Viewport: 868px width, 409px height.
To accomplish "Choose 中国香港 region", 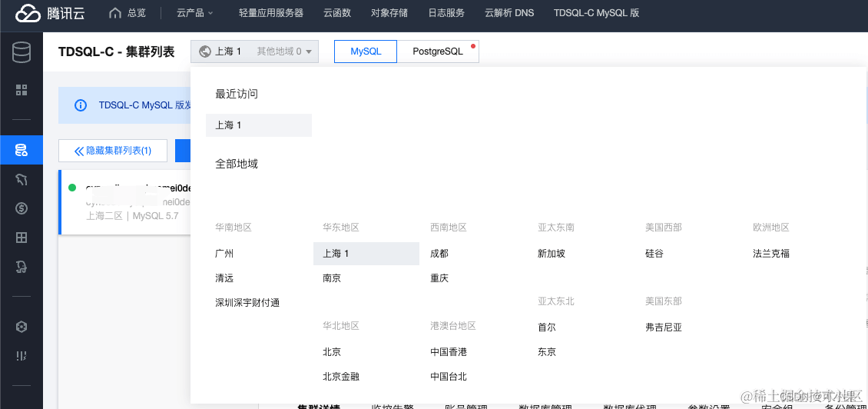I will pyautogui.click(x=449, y=352).
